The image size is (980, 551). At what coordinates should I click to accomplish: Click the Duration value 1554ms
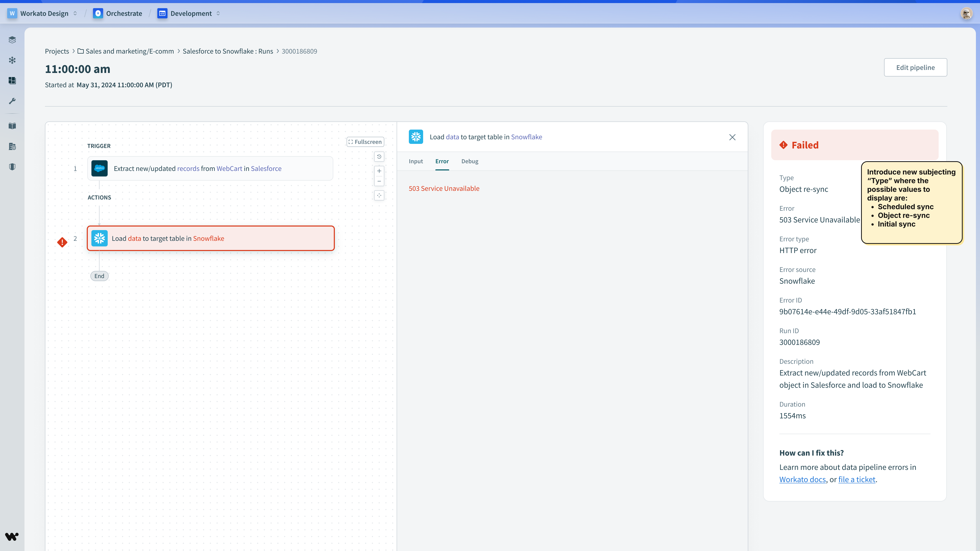pyautogui.click(x=792, y=416)
